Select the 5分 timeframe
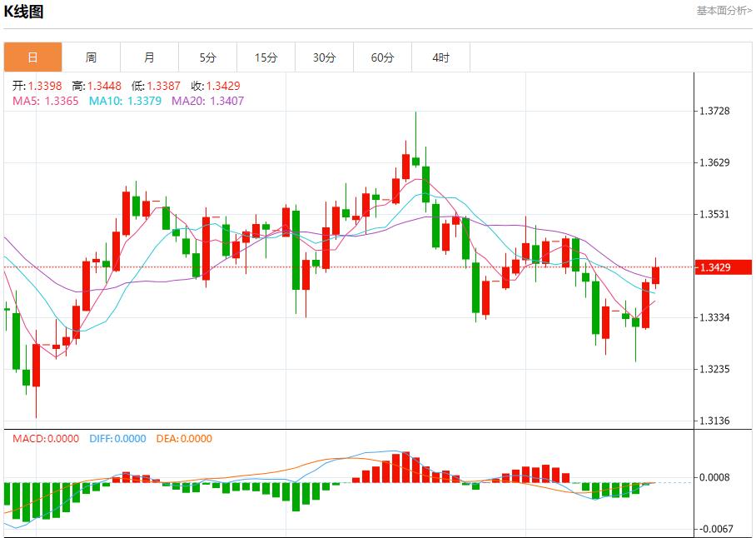 tap(207, 57)
